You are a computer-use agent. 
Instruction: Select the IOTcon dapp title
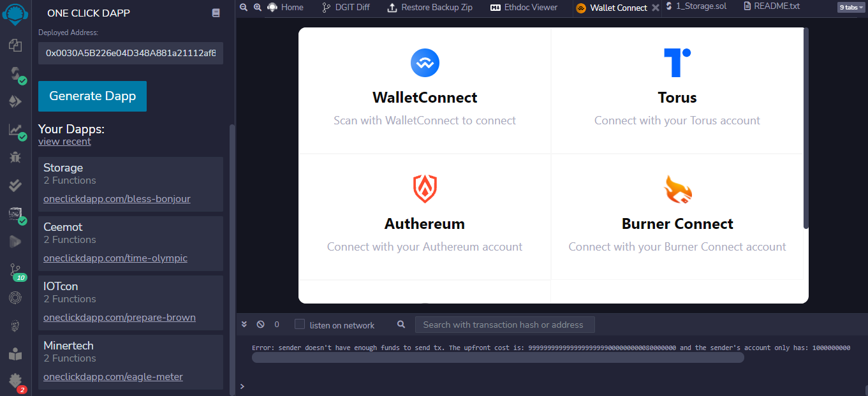[x=61, y=286]
